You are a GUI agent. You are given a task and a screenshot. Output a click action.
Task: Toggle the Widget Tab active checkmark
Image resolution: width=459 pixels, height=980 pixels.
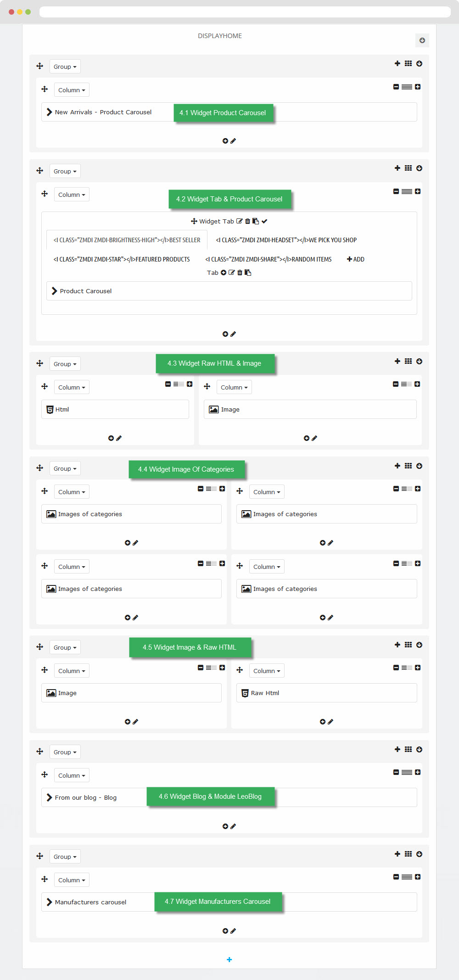(264, 221)
